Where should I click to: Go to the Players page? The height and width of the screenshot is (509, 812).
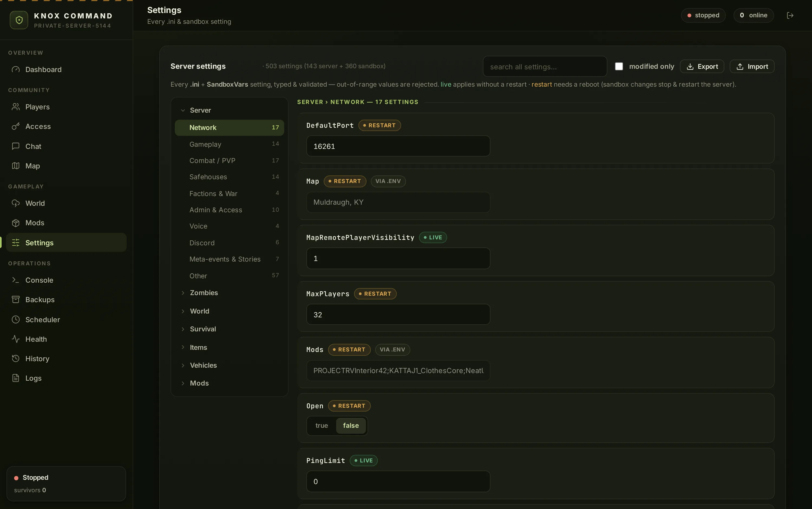66,107
